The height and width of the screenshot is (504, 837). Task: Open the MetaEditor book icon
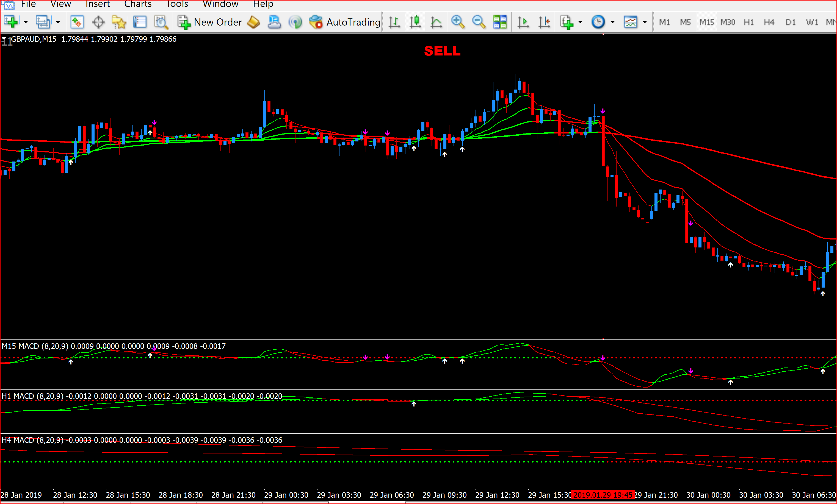[253, 23]
